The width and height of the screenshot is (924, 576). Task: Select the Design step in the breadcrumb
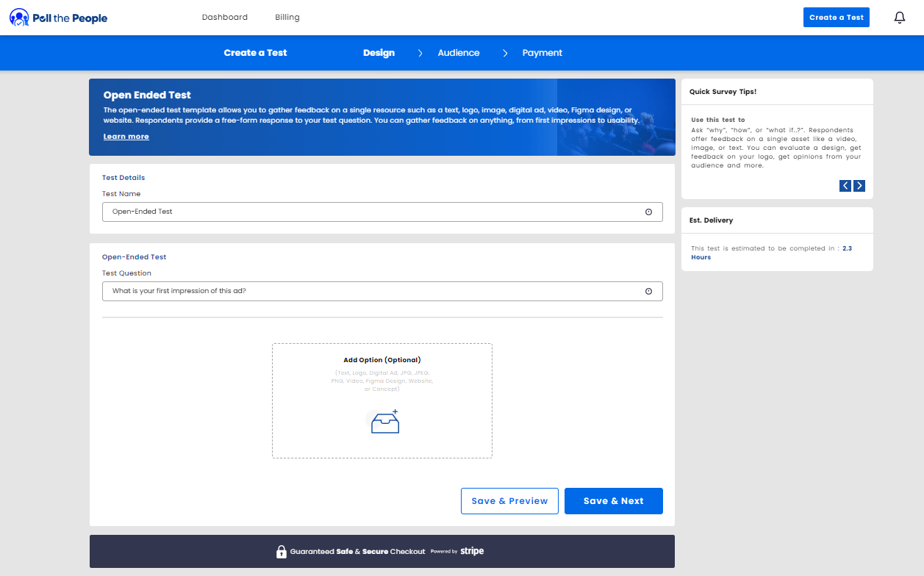point(379,52)
